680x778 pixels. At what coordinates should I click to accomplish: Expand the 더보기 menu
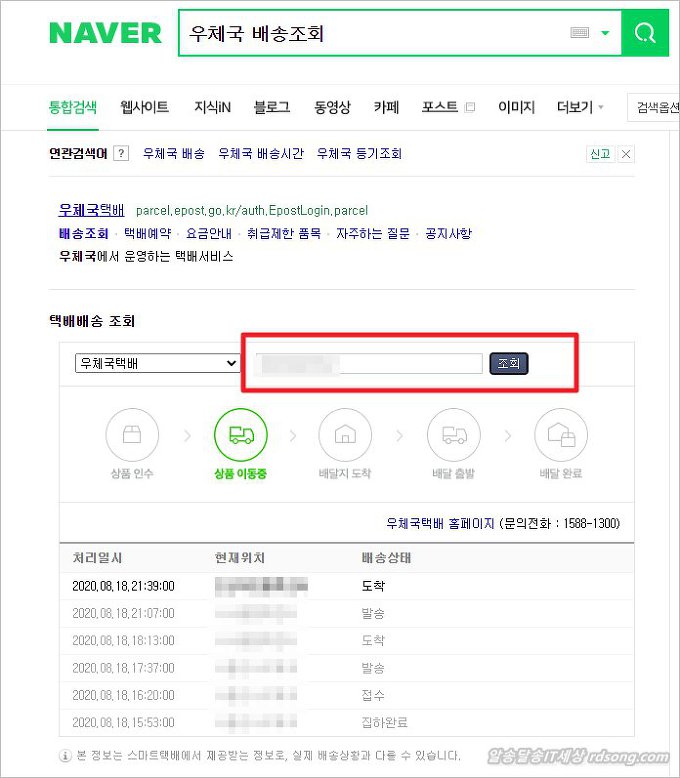pos(580,107)
